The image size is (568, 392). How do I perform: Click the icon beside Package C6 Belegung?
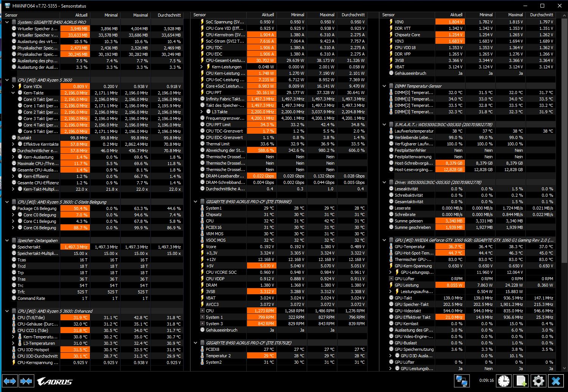coord(14,208)
